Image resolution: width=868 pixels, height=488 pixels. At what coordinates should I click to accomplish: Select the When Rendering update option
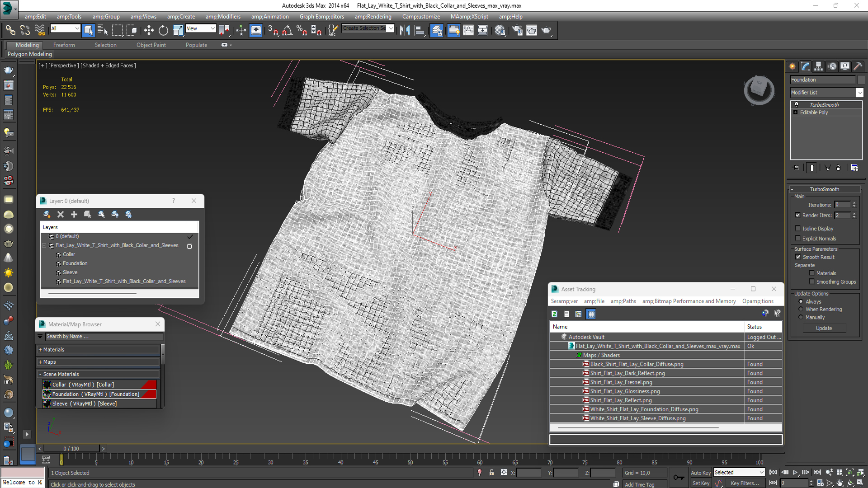click(801, 310)
